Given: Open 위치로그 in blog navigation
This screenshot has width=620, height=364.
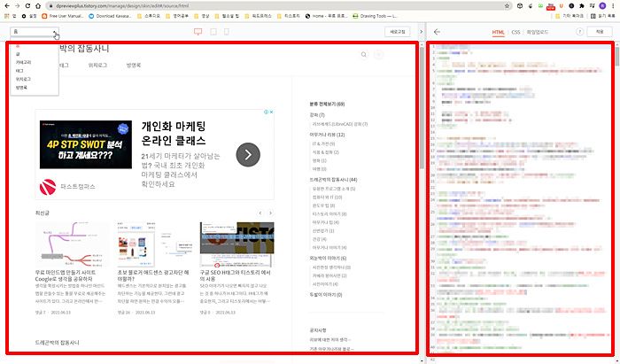Looking at the screenshot, I should 97,66.
